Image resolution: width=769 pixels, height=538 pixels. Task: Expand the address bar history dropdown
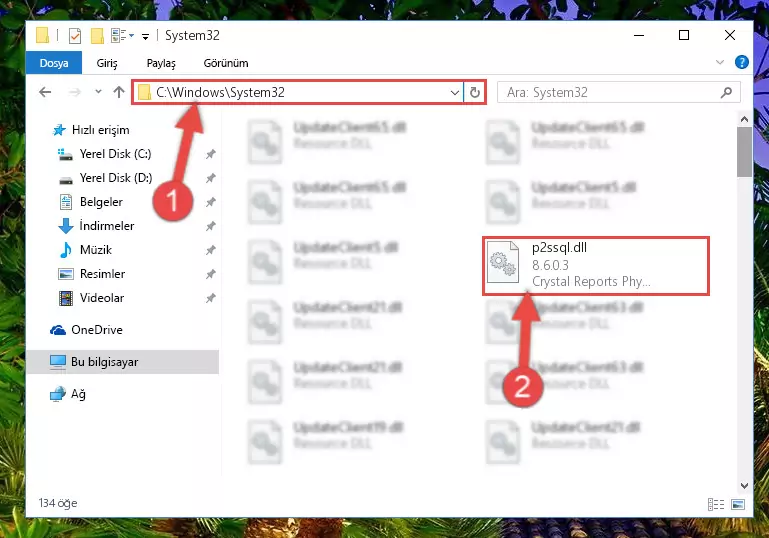click(455, 92)
